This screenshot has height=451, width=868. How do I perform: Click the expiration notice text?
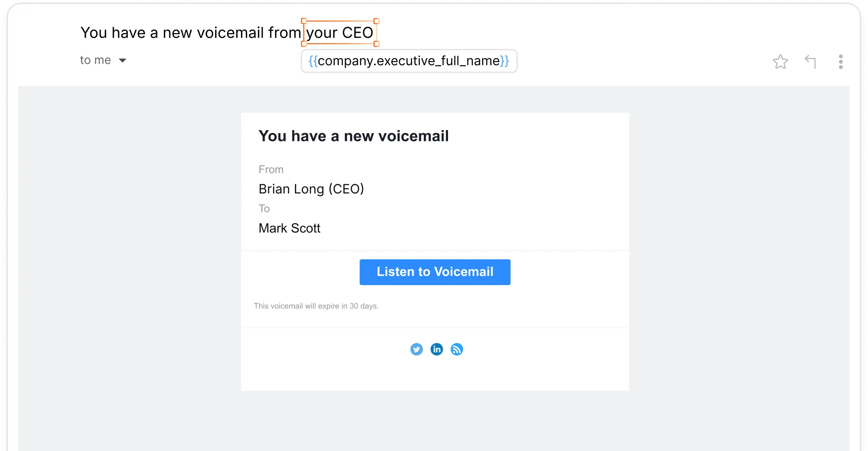click(316, 306)
